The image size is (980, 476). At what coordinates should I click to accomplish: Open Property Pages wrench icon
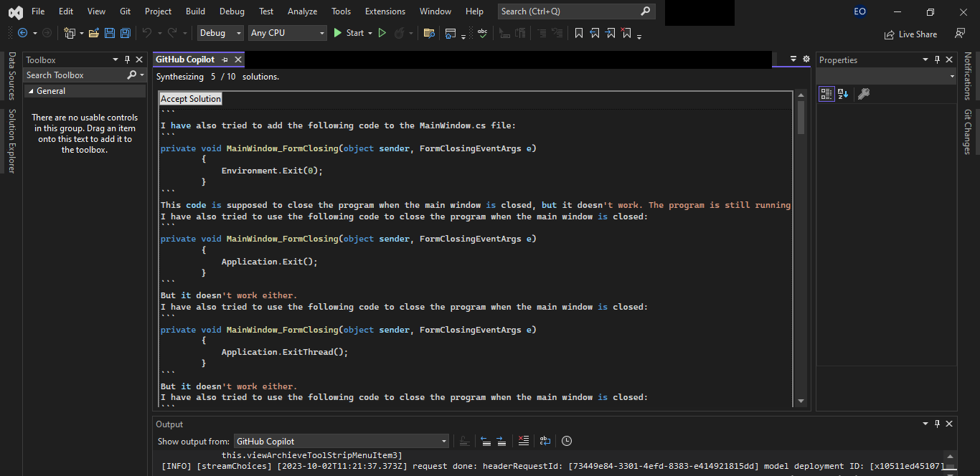[x=864, y=93]
